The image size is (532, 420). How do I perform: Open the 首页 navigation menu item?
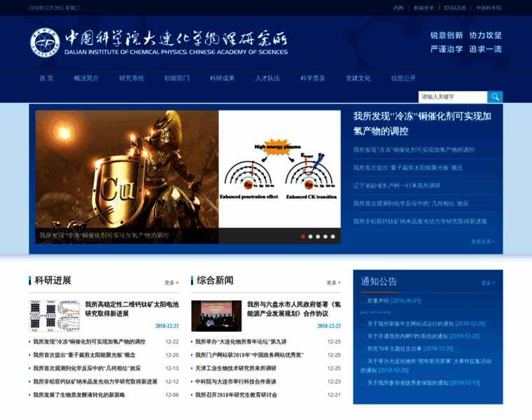click(46, 78)
